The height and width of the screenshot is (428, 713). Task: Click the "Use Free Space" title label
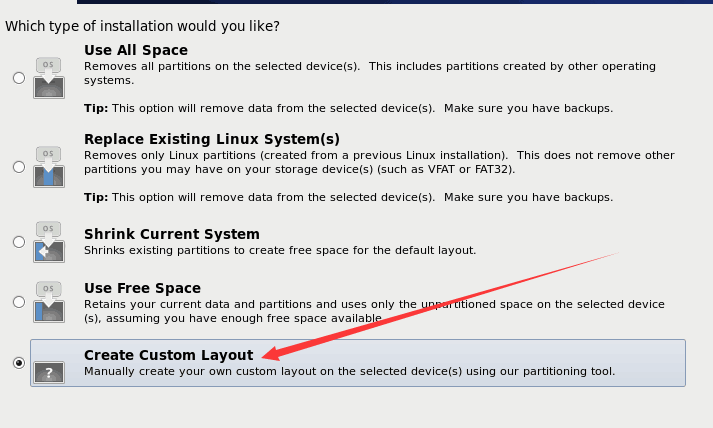[142, 288]
